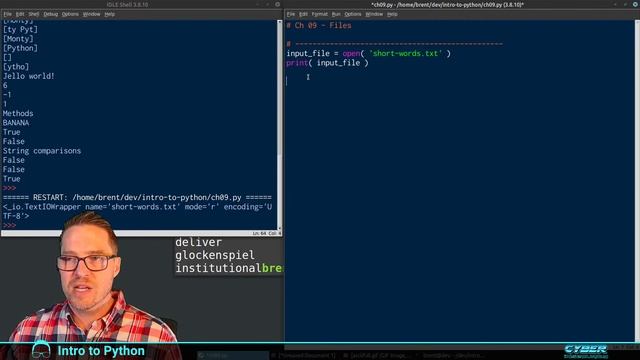Open the Edit menu in ch09.py editor
This screenshot has height=360, width=640.
pos(303,14)
